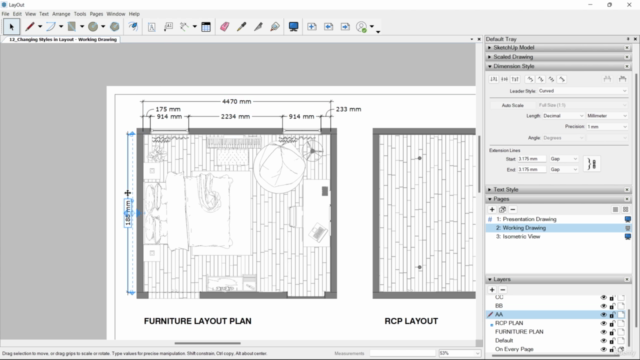The height and width of the screenshot is (360, 640).
Task: Open the Window menu
Action: (x=116, y=14)
